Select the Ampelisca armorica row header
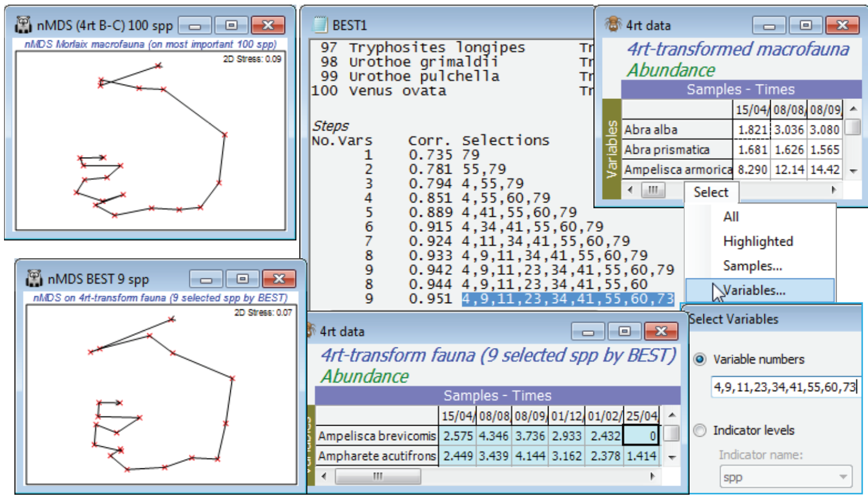Viewport: 868px width, 497px height. tap(677, 170)
